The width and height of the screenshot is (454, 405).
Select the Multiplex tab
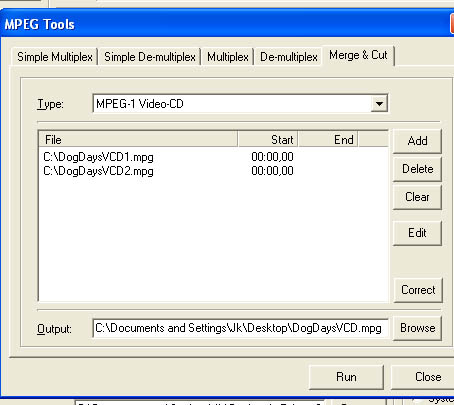coord(228,57)
